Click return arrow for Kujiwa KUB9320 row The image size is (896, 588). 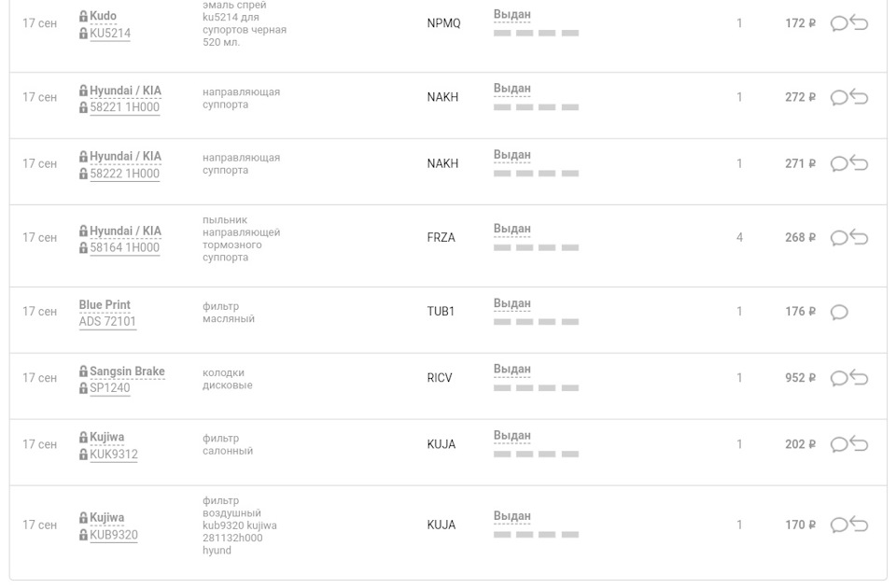(x=859, y=524)
